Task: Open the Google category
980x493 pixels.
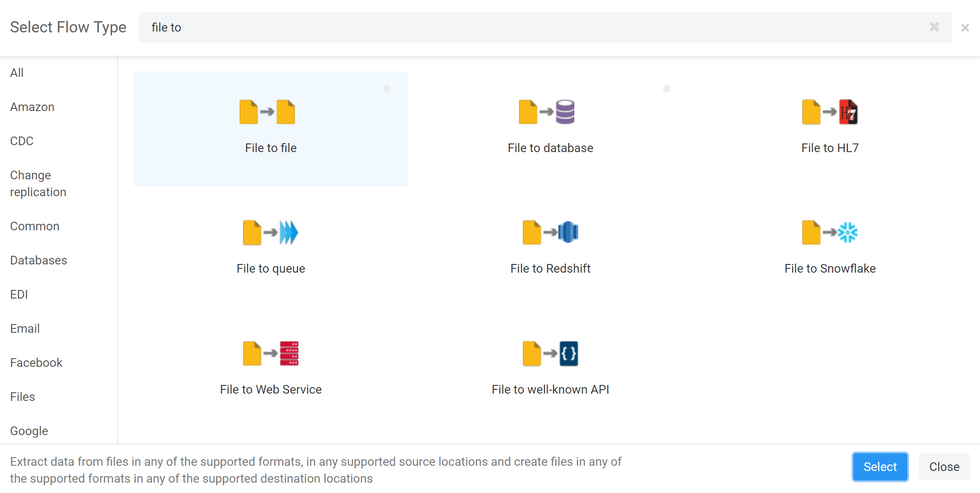Action: point(29,431)
